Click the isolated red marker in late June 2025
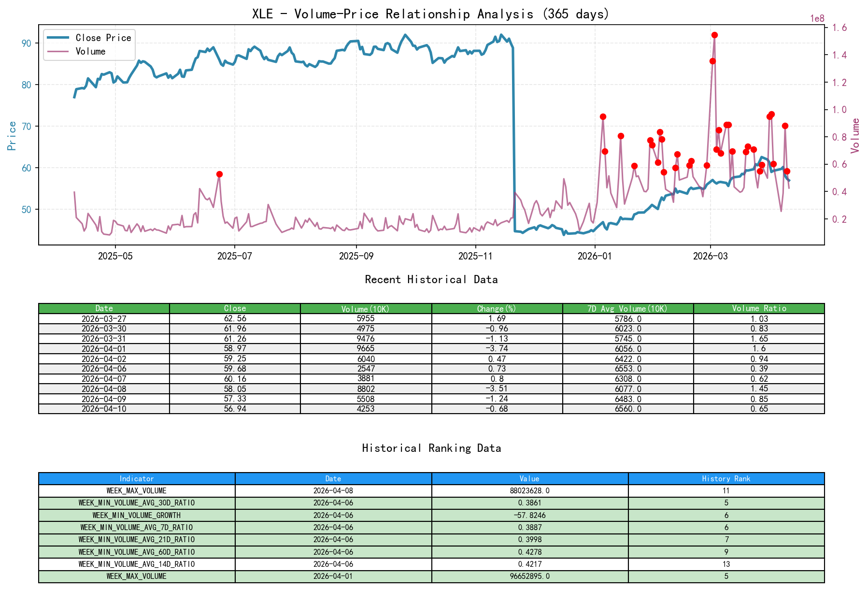 point(219,174)
